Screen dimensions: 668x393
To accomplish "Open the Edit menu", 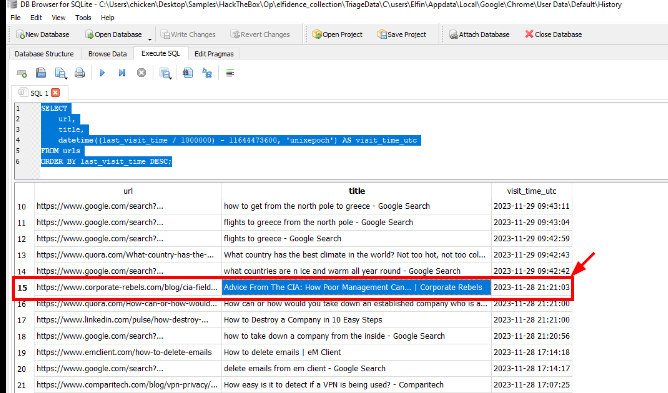I will point(36,17).
